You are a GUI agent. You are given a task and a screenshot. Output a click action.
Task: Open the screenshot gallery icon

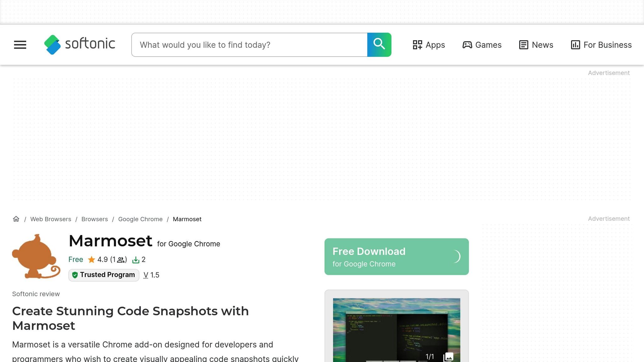click(x=448, y=357)
